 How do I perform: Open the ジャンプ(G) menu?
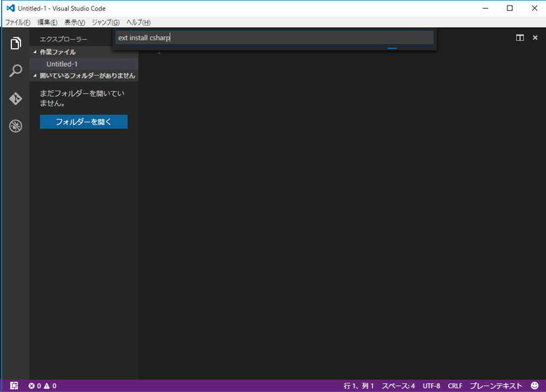click(106, 22)
